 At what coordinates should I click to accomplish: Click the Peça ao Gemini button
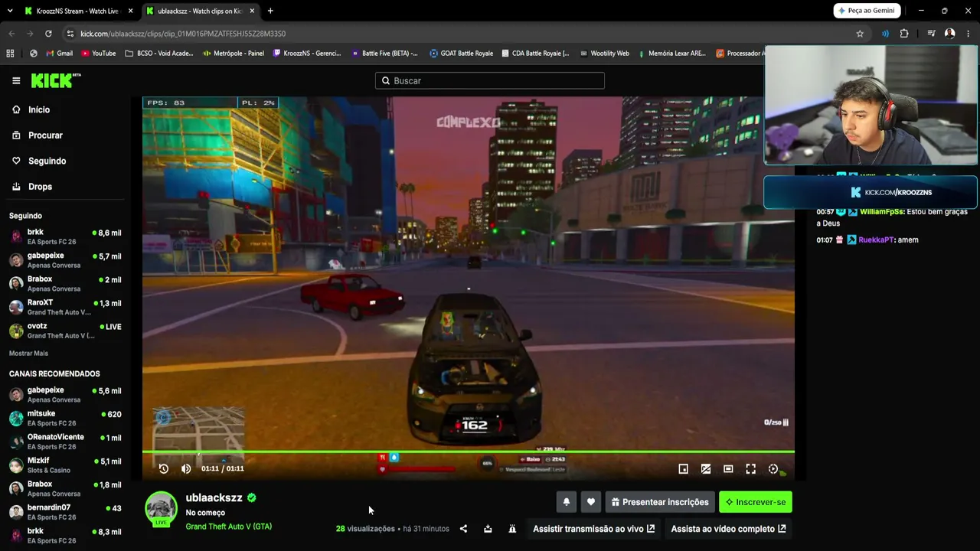[x=867, y=11]
